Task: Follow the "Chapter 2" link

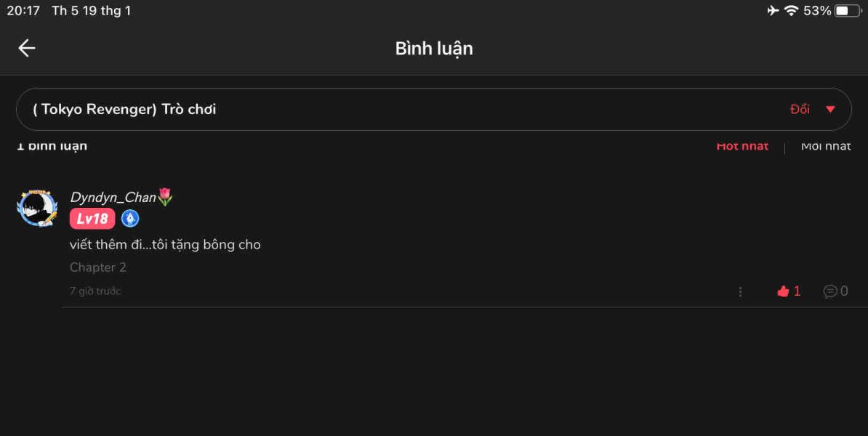Action: (98, 267)
